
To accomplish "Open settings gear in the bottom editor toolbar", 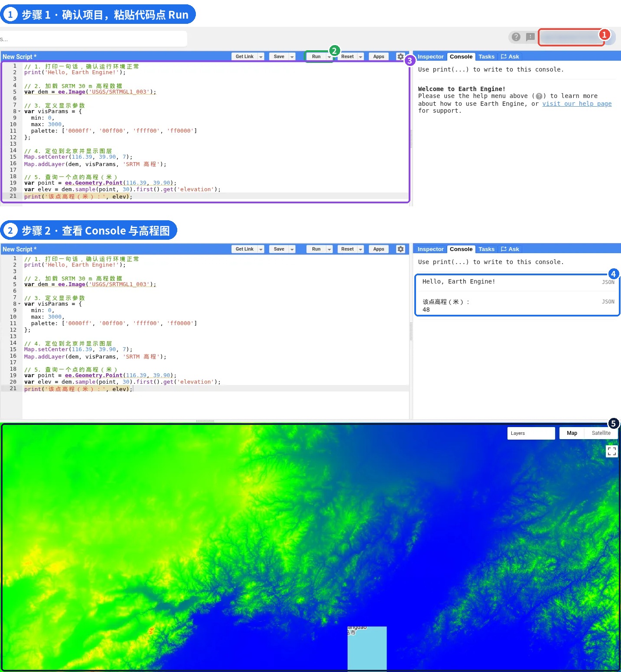I will pyautogui.click(x=400, y=249).
